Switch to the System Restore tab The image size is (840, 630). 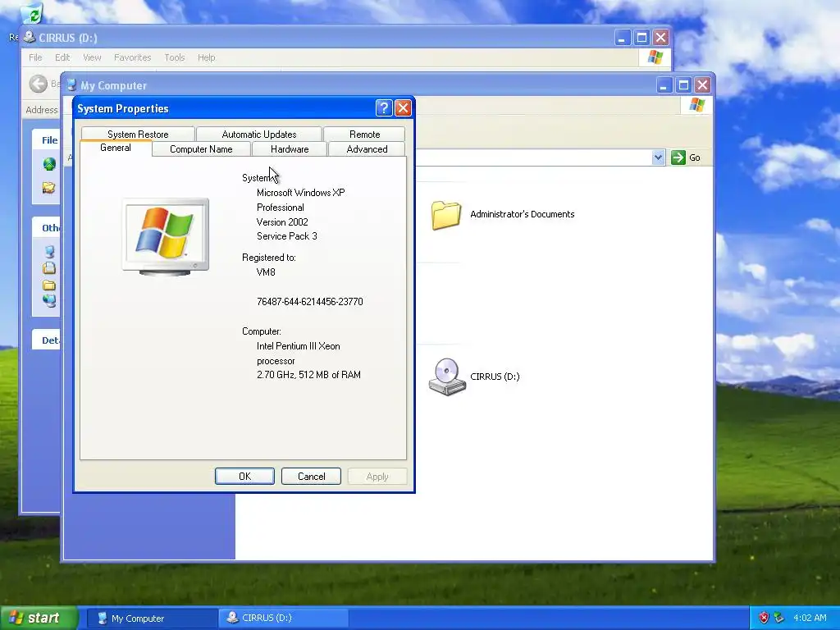pyautogui.click(x=138, y=134)
